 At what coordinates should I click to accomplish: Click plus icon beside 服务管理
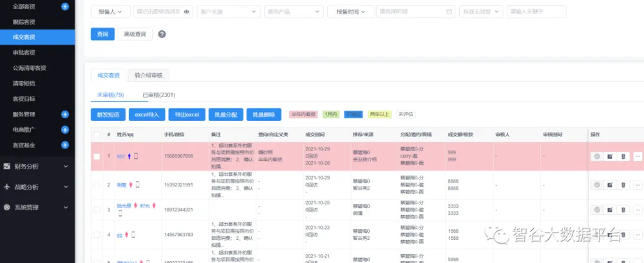click(64, 114)
